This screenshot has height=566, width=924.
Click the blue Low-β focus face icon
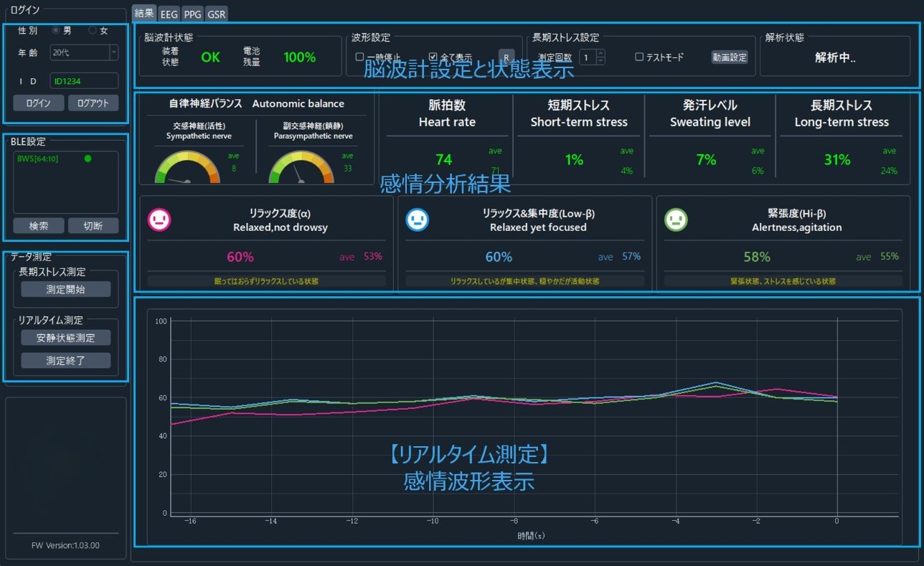[417, 220]
